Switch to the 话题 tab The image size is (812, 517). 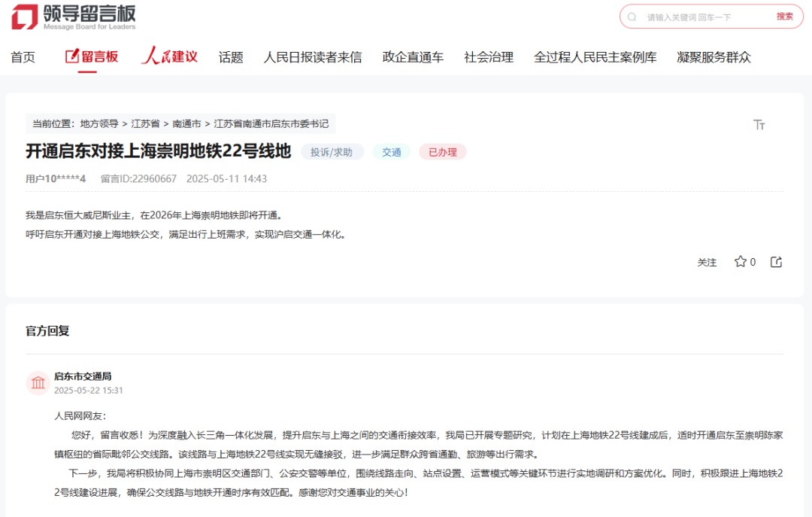coord(231,56)
